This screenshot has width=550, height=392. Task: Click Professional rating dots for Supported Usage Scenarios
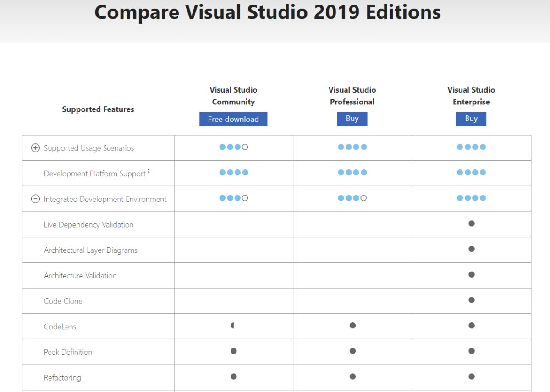click(352, 147)
